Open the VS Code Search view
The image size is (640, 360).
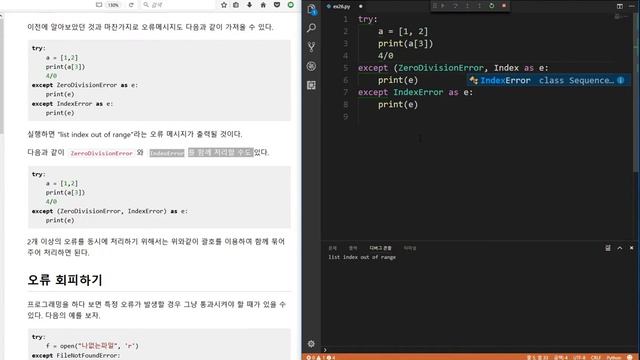[x=311, y=28]
